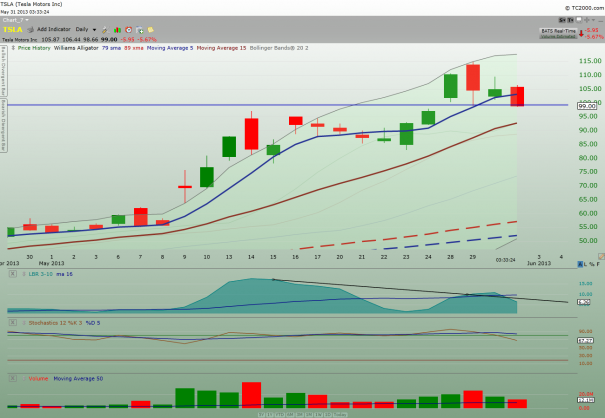Toggle the A arithmetic scale option
The height and width of the screenshot is (418, 605).
coord(580,264)
